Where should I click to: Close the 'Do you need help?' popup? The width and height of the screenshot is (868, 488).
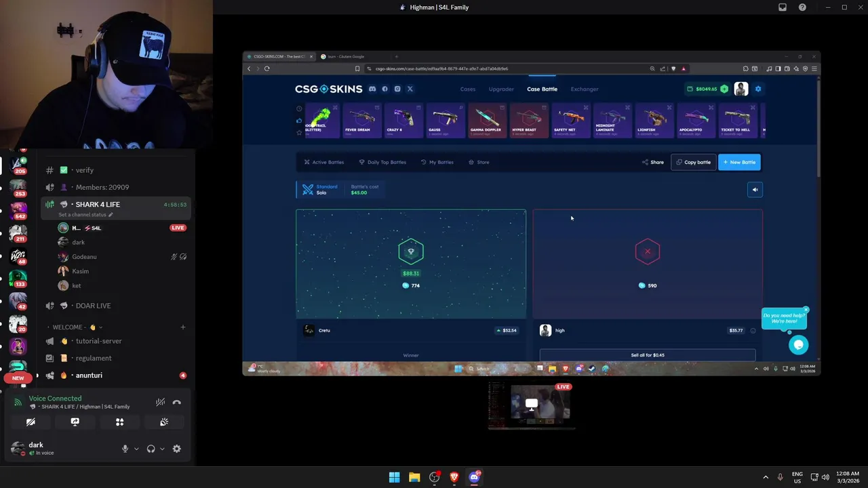coord(806,310)
